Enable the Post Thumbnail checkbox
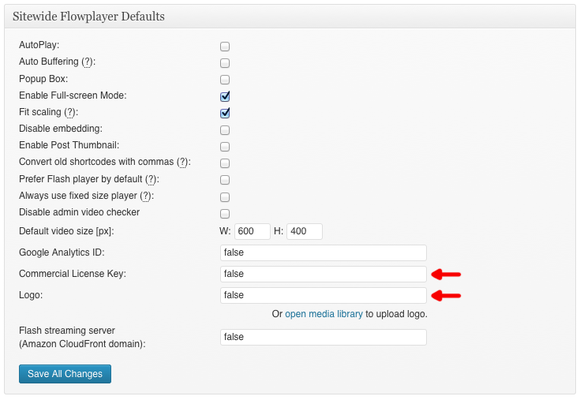The width and height of the screenshot is (580, 400). point(225,147)
